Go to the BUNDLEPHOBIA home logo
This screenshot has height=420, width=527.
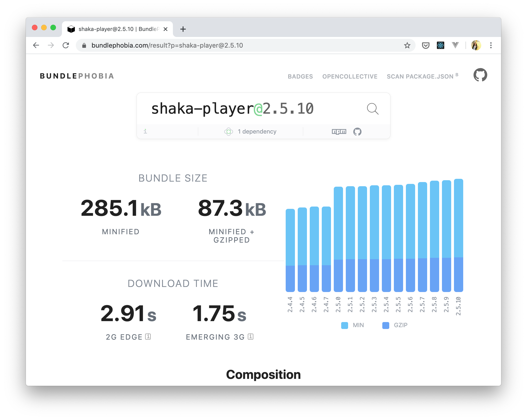click(x=77, y=76)
